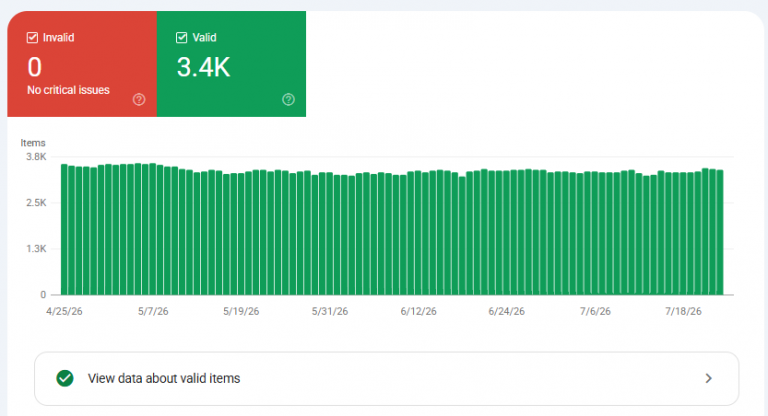Click the bar above 6/12/26
The image size is (768, 416).
[x=418, y=233]
